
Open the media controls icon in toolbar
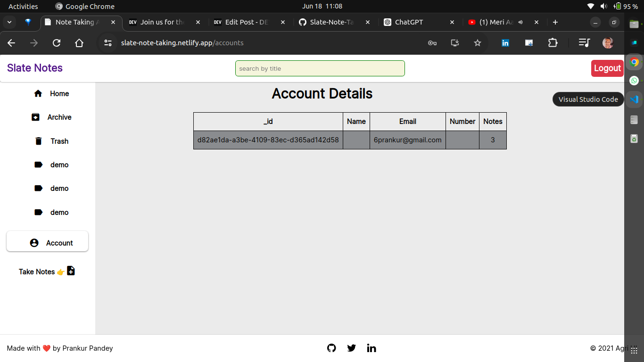tap(584, 43)
